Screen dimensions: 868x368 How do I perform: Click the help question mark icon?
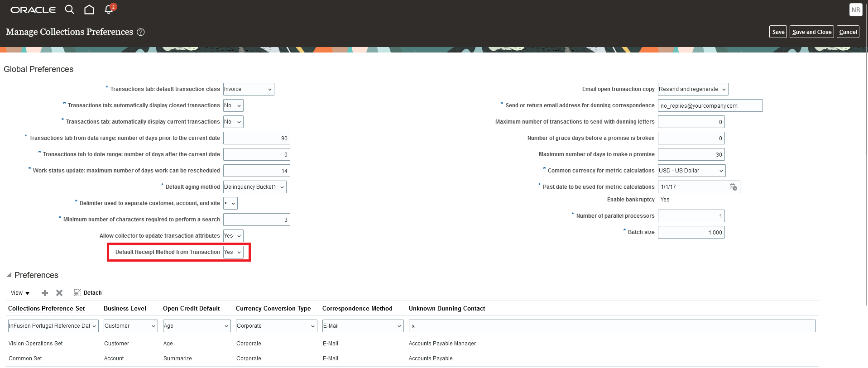click(141, 32)
